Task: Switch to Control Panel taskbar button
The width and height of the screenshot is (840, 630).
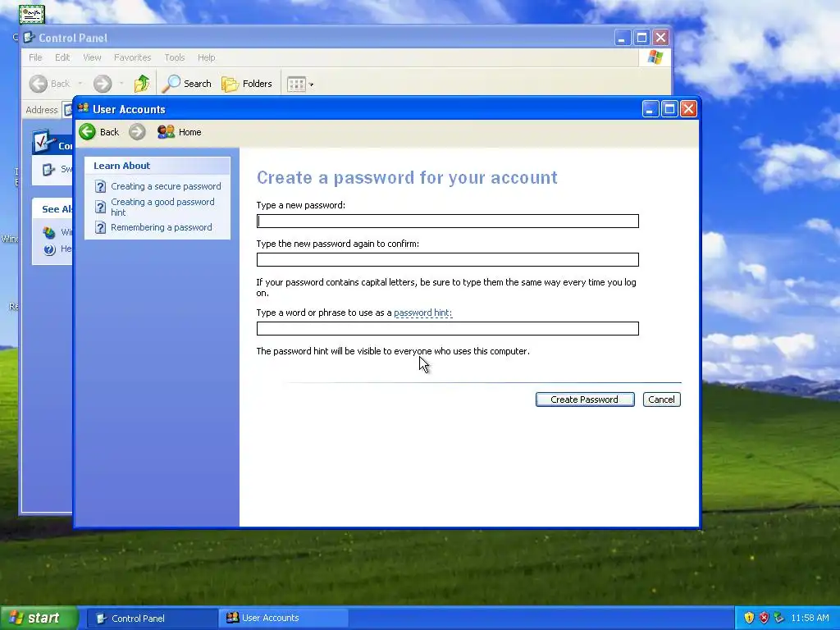Action: pos(151,619)
